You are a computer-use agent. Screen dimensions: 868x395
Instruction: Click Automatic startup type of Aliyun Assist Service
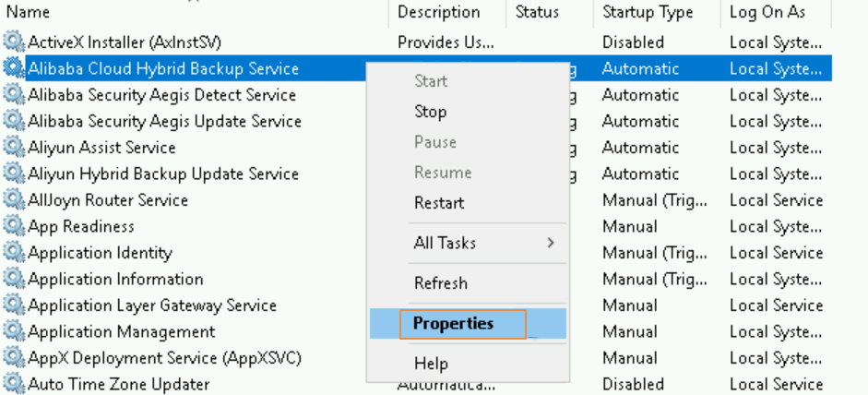(x=640, y=148)
